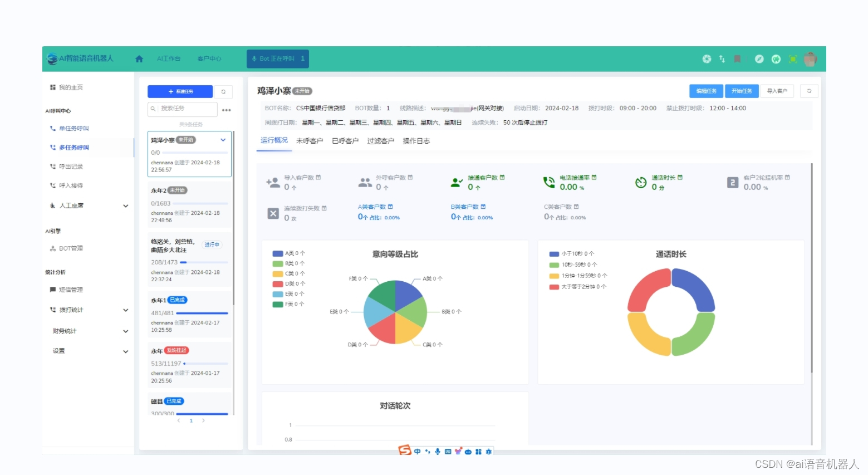Click the fullscreen icon in header
Viewport: 868px width, 475px height.
pyautogui.click(x=793, y=59)
